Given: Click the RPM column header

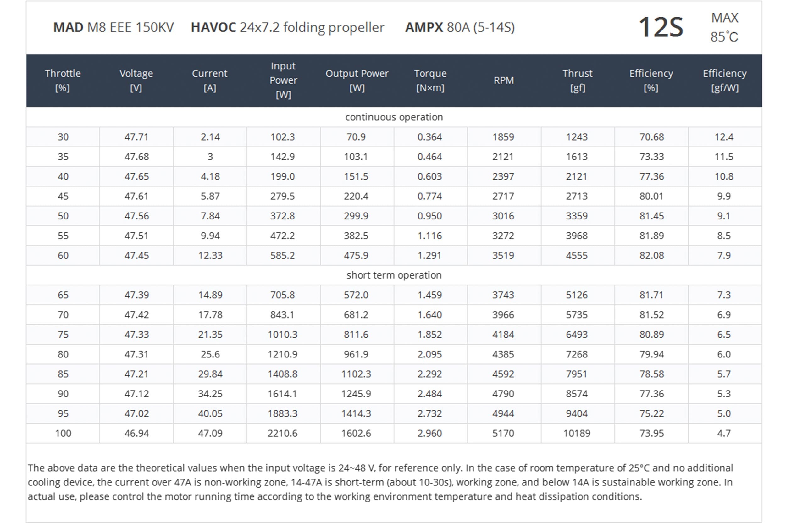Looking at the screenshot, I should pyautogui.click(x=504, y=80).
